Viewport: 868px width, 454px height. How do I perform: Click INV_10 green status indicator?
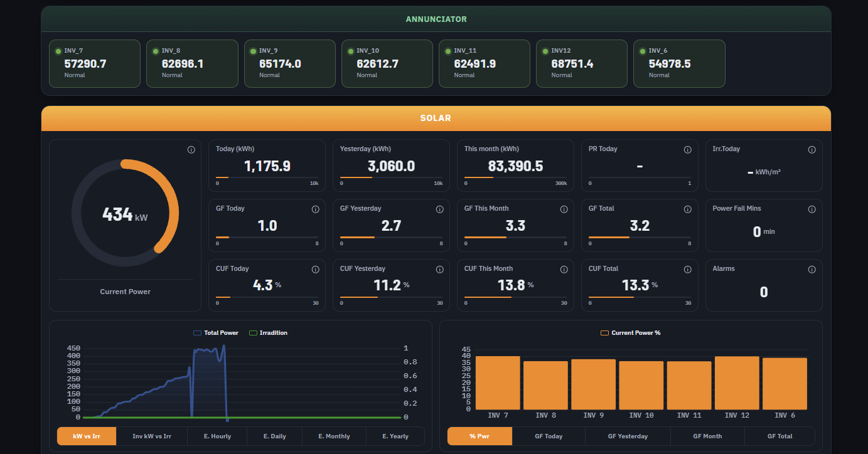coord(351,51)
